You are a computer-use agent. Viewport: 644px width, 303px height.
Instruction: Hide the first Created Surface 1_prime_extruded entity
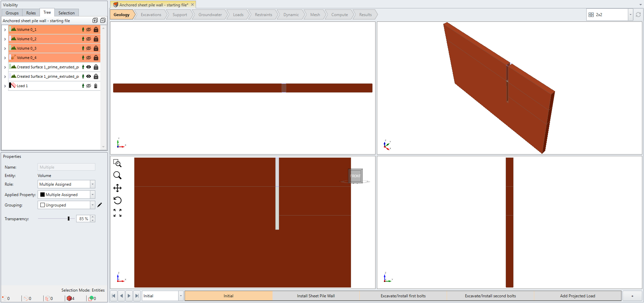(89, 67)
